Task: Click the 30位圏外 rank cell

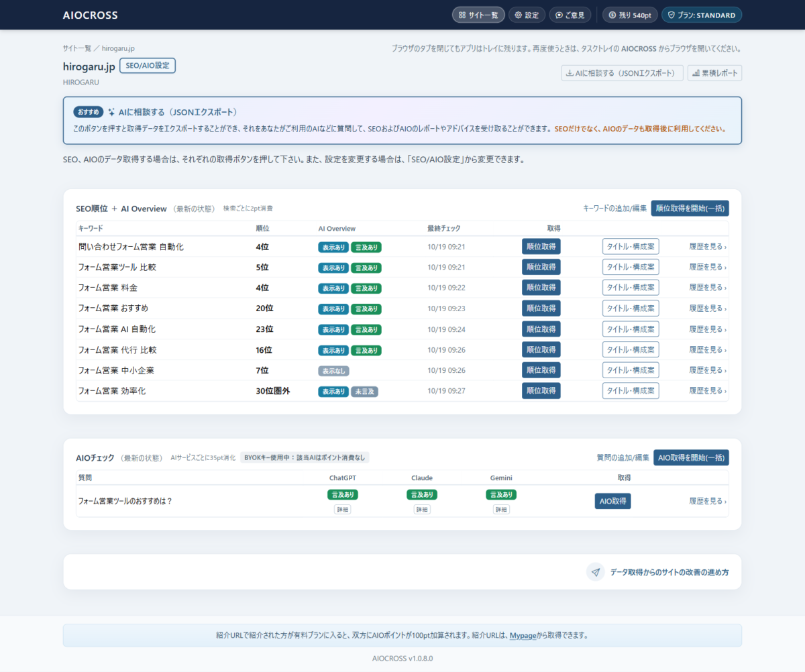Action: (273, 391)
